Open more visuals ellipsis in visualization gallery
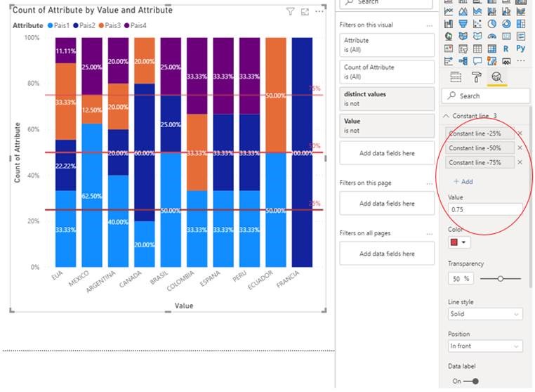 point(521,61)
